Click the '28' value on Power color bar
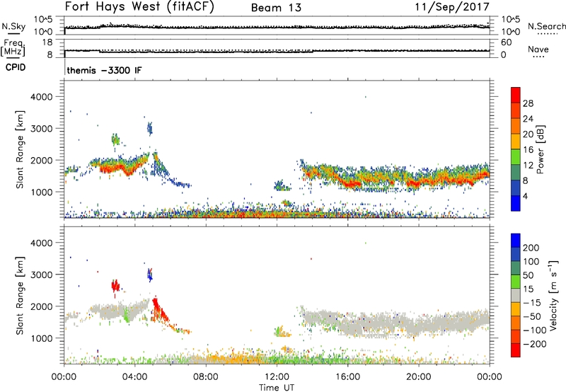The image size is (566, 392). click(528, 103)
